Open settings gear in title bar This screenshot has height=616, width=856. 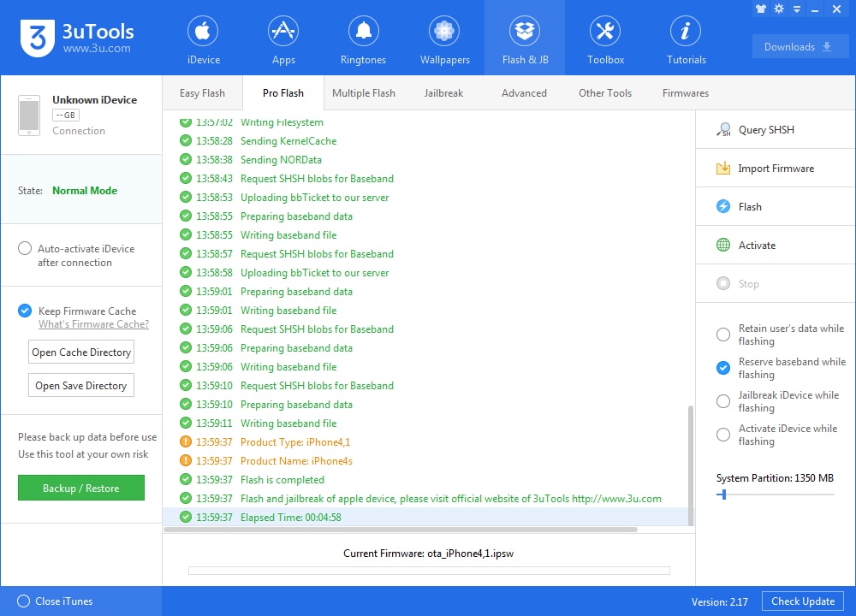779,9
